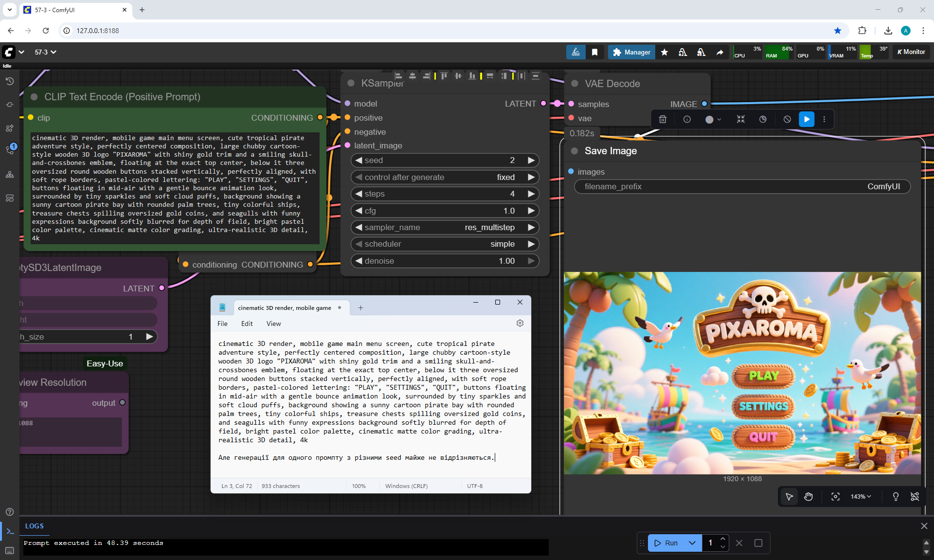Collapse the KSampler node via its dot
Image resolution: width=934 pixels, height=560 pixels.
pos(351,83)
